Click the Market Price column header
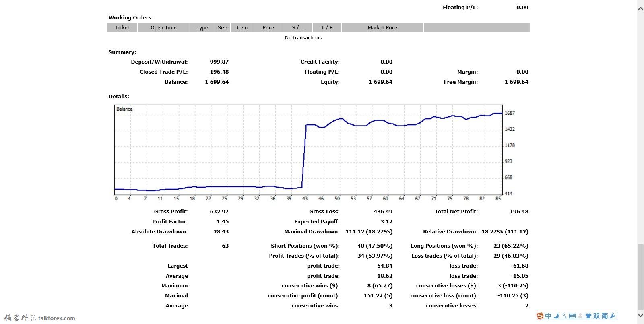The height and width of the screenshot is (324, 644). (382, 27)
